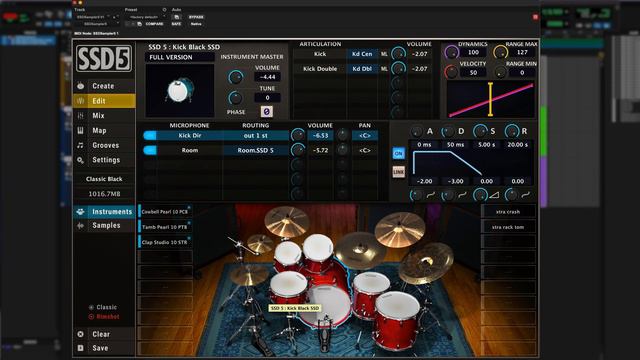This screenshot has width=640, height=360.
Task: Click the automation icon under Auto
Action: [176, 17]
